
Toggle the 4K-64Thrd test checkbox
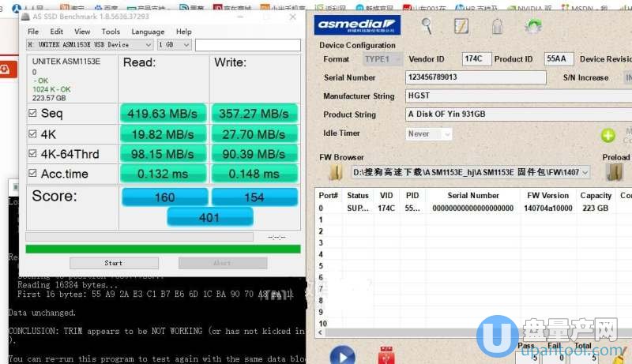point(32,153)
